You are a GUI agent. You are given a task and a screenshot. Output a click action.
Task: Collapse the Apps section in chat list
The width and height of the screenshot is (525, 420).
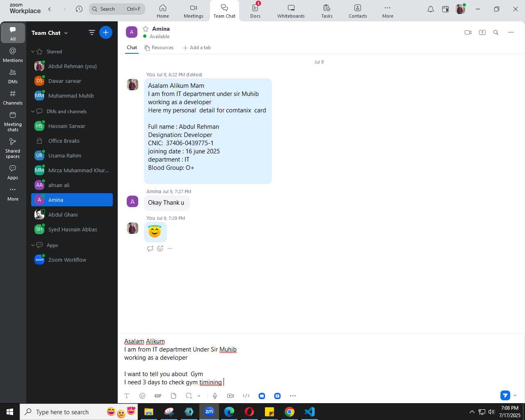point(33,245)
